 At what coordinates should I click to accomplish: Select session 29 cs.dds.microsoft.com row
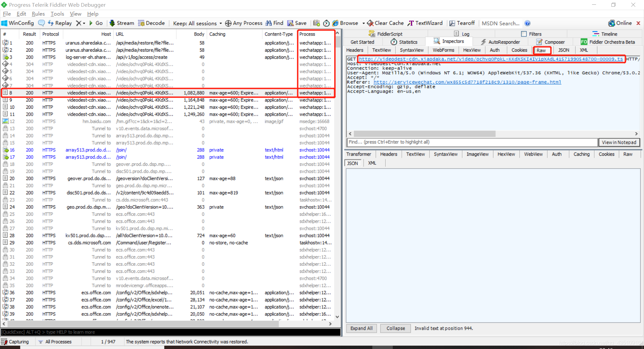pyautogui.click(x=167, y=243)
